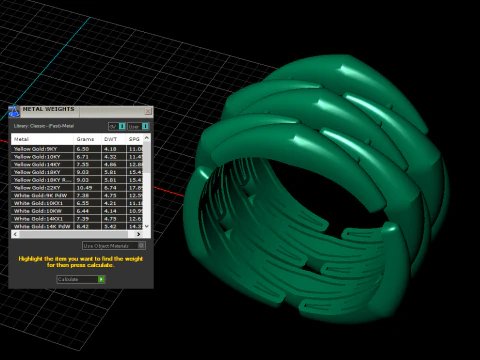Image resolution: width=480 pixels, height=360 pixels.
Task: Click the DWT column header
Action: pos(114,139)
